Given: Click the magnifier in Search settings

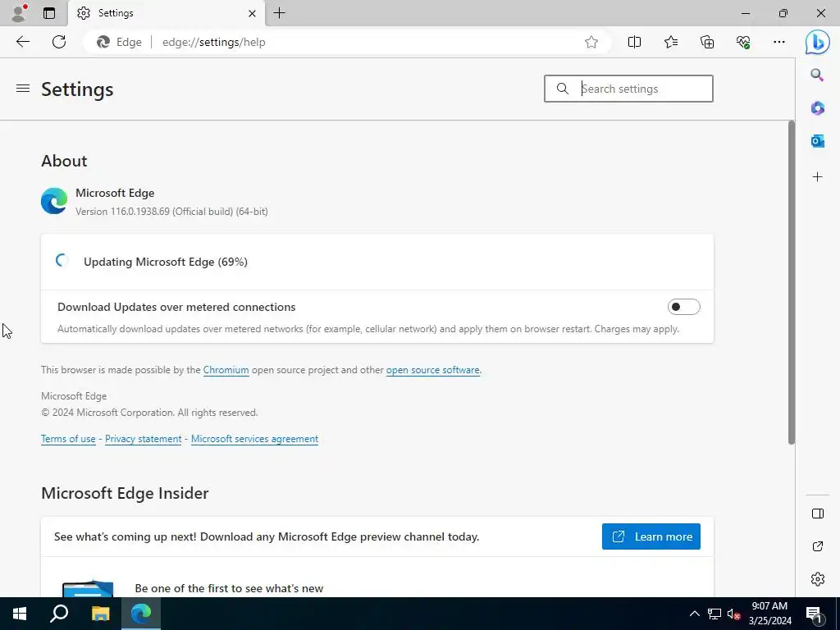Looking at the screenshot, I should (x=562, y=89).
